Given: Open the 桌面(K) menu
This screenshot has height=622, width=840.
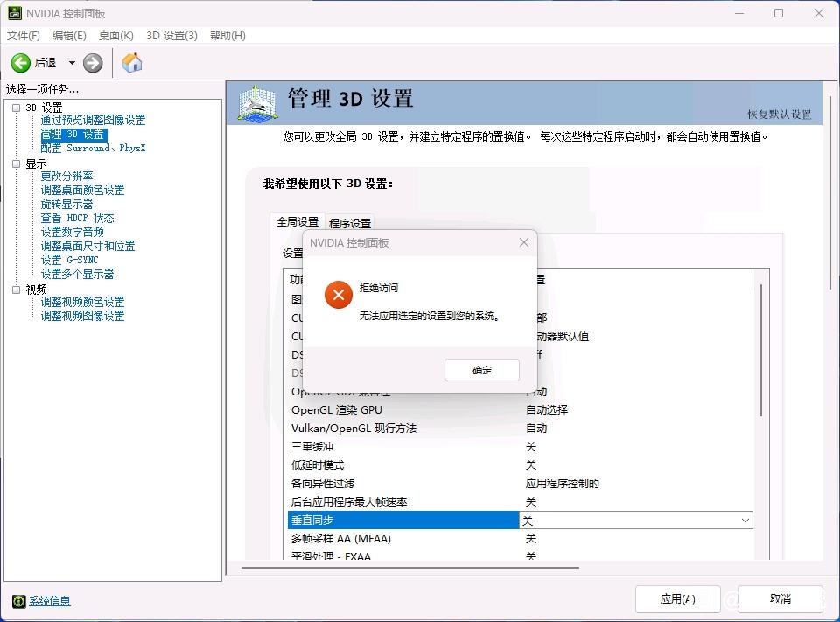Looking at the screenshot, I should pos(116,35).
